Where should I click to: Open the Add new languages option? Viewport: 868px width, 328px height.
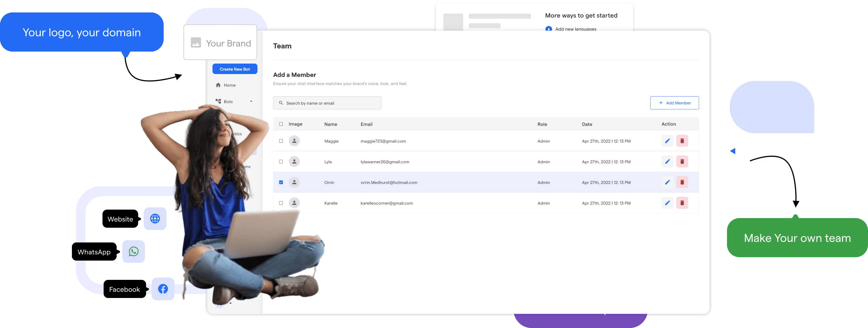pyautogui.click(x=576, y=29)
